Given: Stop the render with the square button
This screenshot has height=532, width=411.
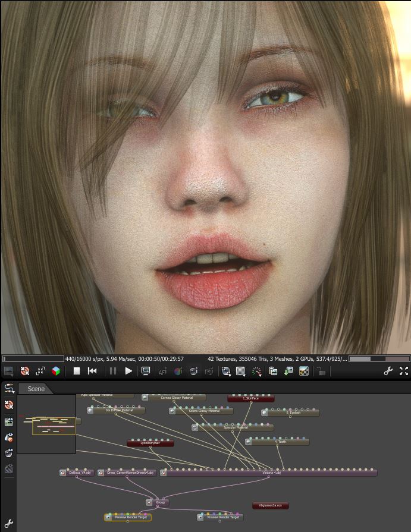Looking at the screenshot, I should [x=77, y=371].
